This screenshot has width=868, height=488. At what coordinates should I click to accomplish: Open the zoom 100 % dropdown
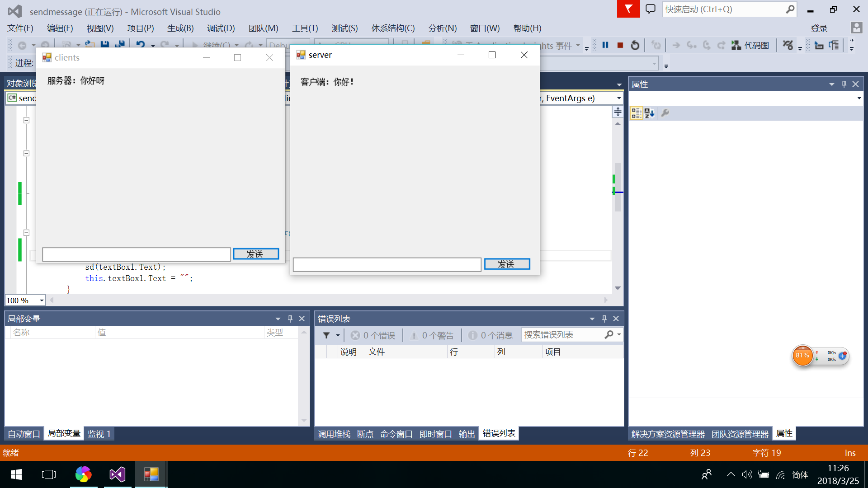coord(42,300)
